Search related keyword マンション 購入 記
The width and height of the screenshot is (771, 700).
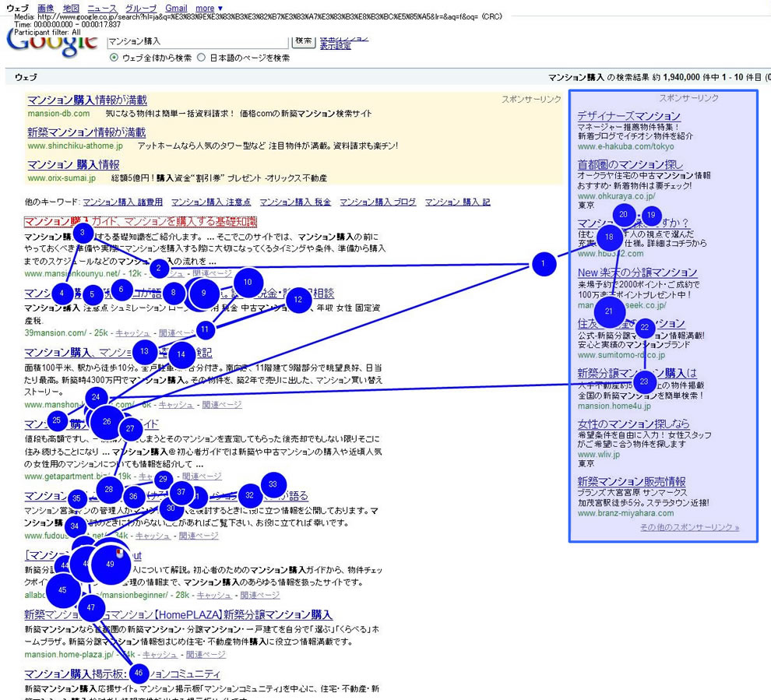point(457,202)
